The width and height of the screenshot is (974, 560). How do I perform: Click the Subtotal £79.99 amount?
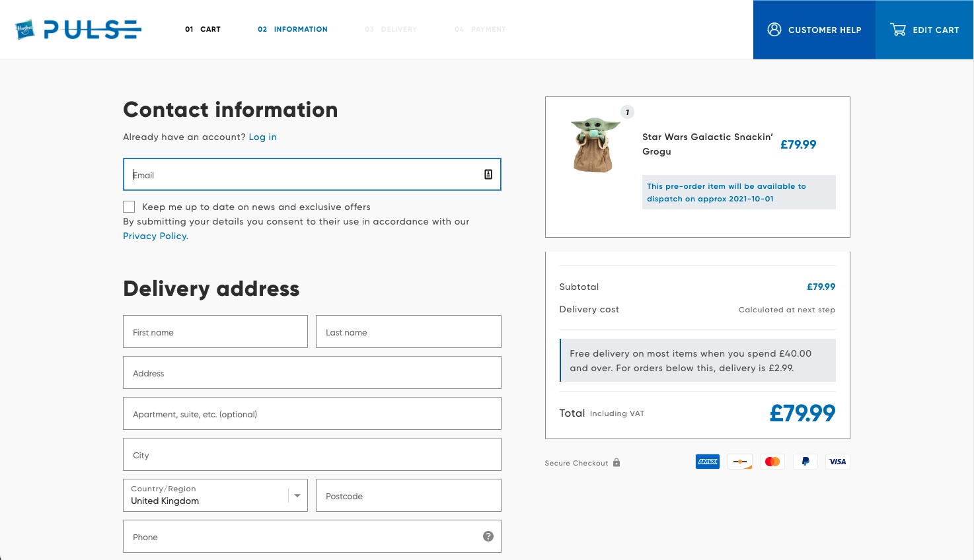pyautogui.click(x=821, y=287)
